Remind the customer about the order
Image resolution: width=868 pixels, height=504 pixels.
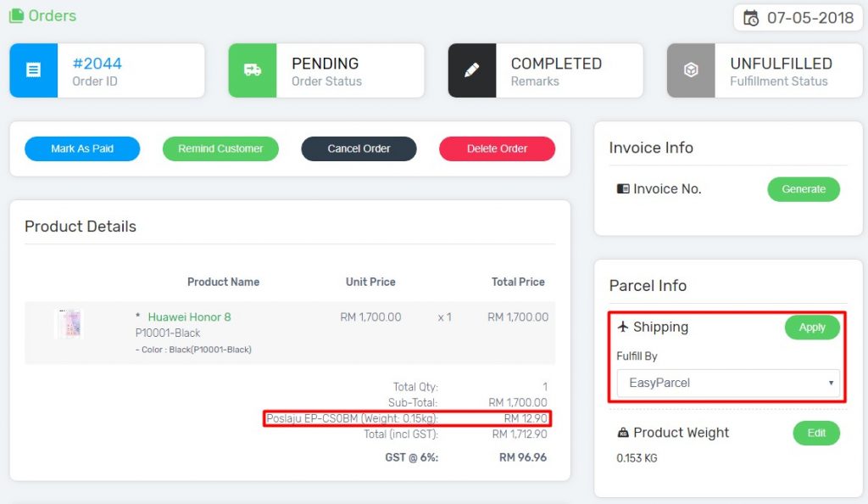click(220, 148)
